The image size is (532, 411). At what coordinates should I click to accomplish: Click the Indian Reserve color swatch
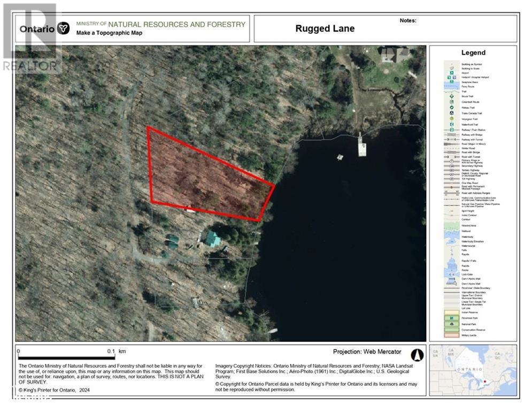[x=451, y=312]
